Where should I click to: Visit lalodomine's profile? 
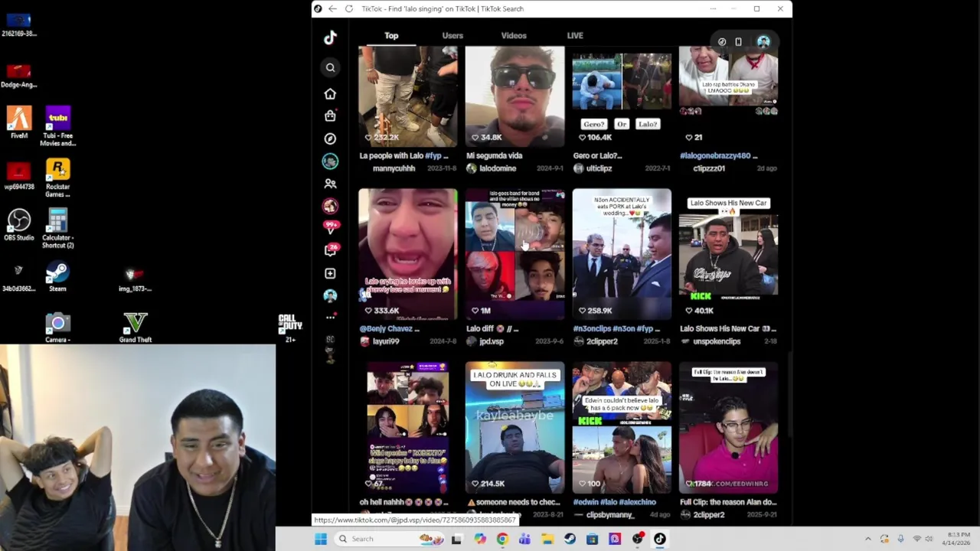point(497,168)
